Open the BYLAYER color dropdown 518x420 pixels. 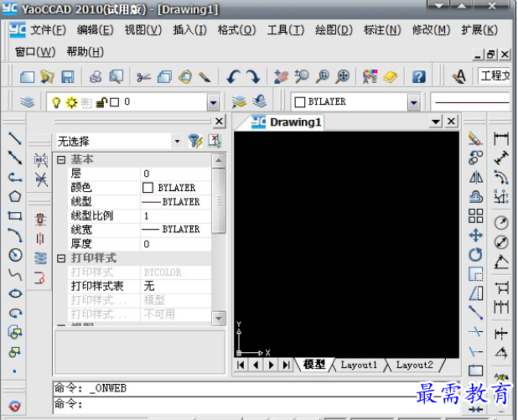coord(413,102)
